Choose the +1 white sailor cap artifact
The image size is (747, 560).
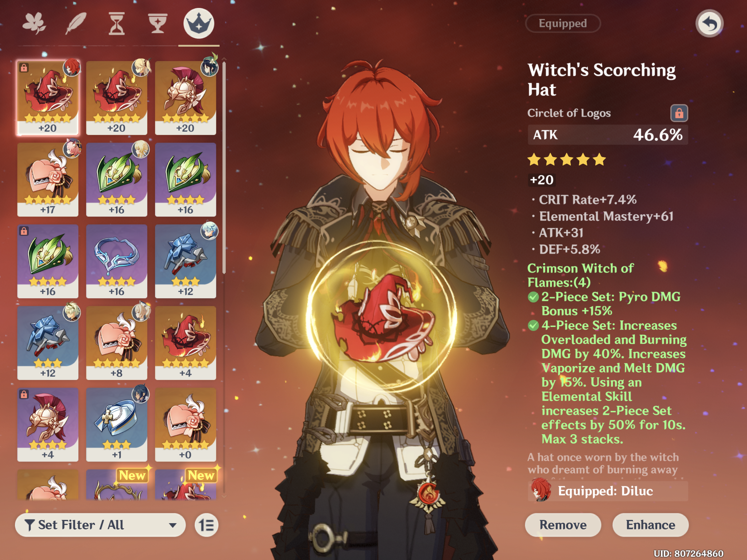tap(117, 424)
